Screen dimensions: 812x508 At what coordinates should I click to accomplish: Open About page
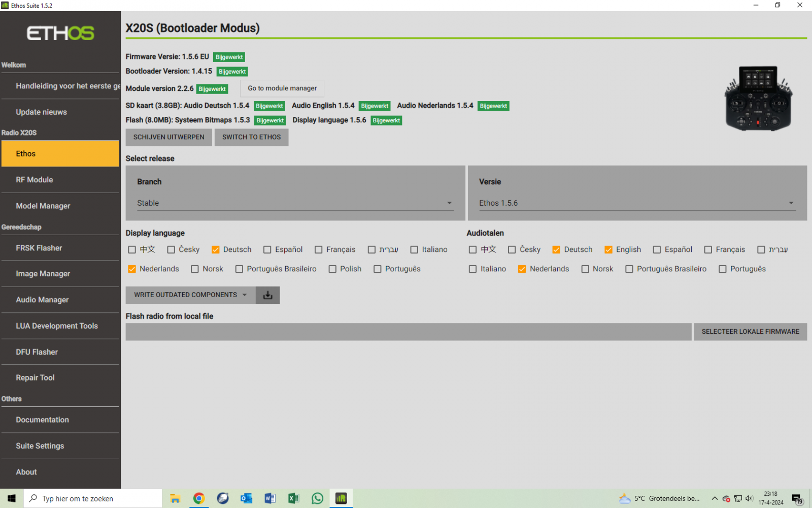[60, 472]
